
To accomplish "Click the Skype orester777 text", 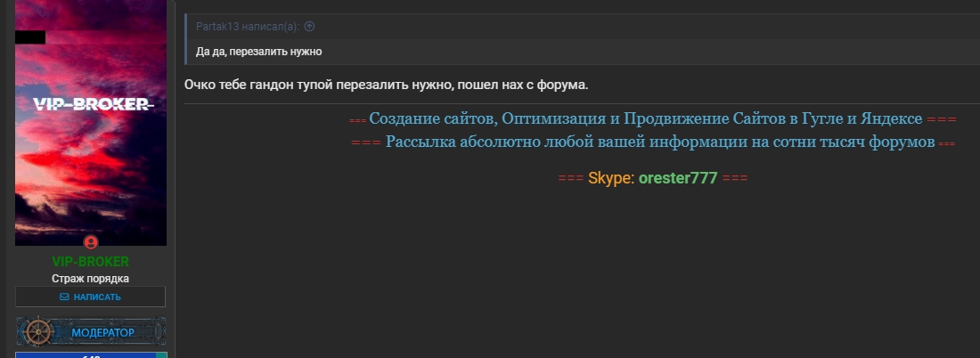I will point(652,177).
